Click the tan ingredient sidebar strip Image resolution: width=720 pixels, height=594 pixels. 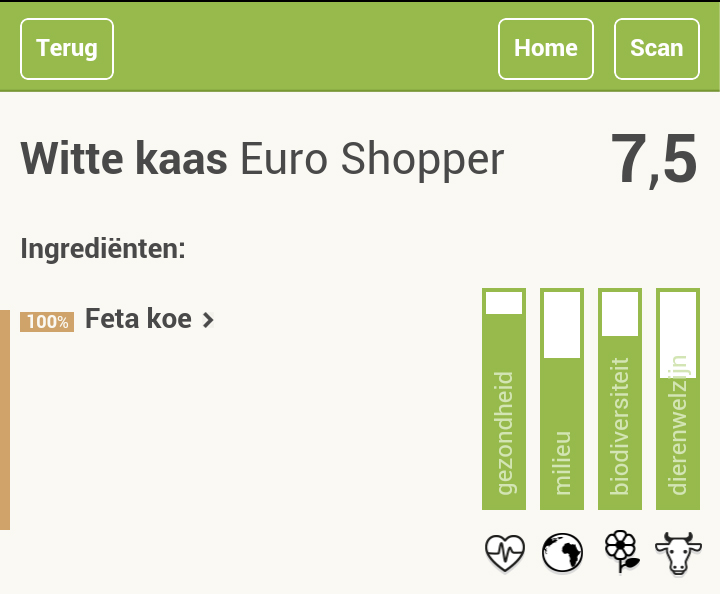pyautogui.click(x=5, y=420)
